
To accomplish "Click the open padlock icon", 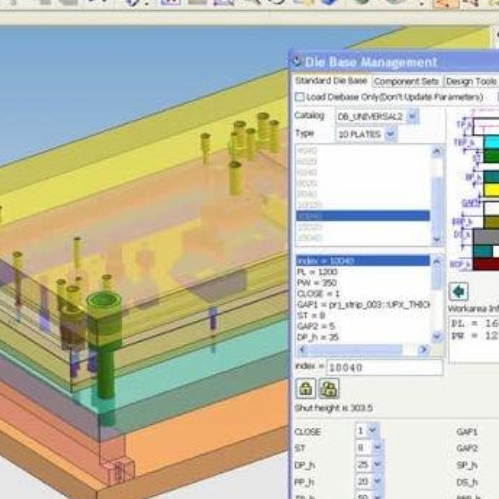I will coord(329,389).
